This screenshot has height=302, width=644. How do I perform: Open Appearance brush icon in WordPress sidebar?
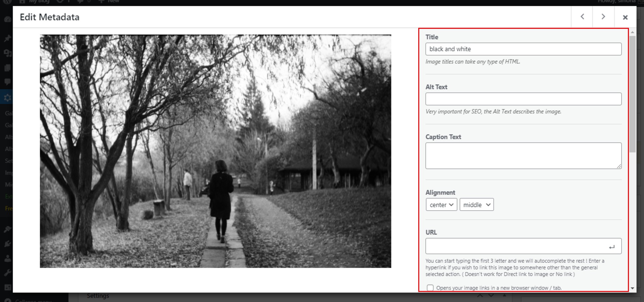pyautogui.click(x=7, y=229)
